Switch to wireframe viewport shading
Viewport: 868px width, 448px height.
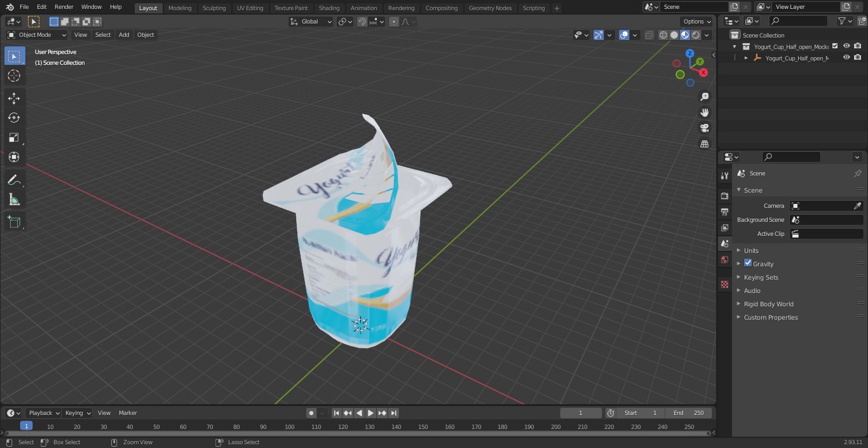[663, 35]
